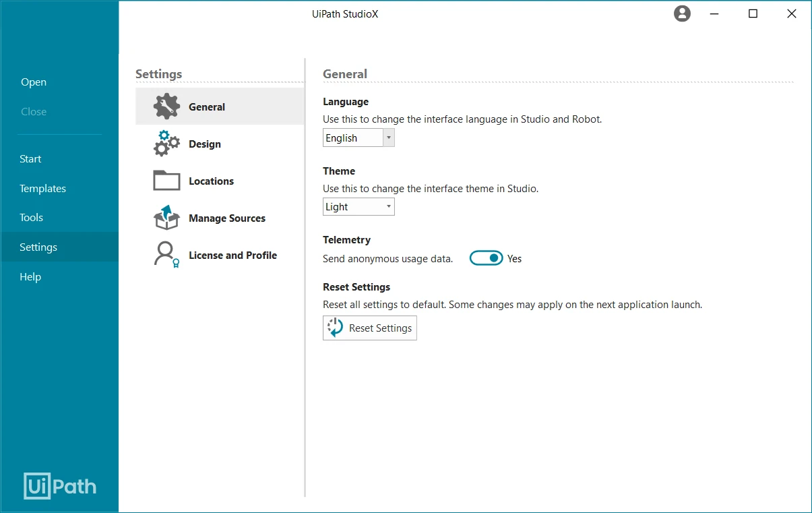Click Open in the left sidebar
The width and height of the screenshot is (812, 513).
point(34,82)
